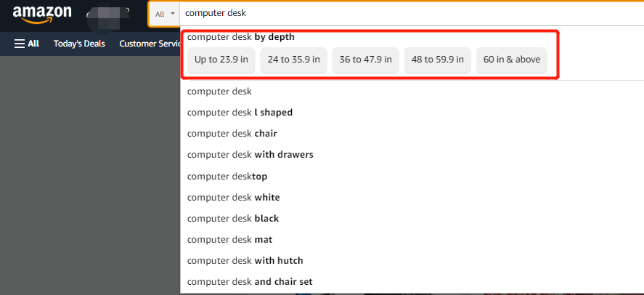The height and width of the screenshot is (295, 644).
Task: Select the 60 in & above chip
Action: [x=512, y=60]
